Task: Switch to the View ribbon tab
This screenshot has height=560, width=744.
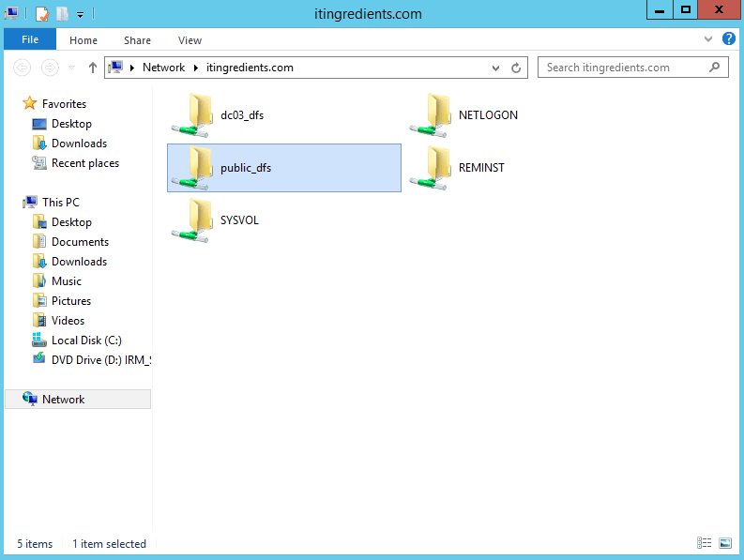Action: point(190,40)
